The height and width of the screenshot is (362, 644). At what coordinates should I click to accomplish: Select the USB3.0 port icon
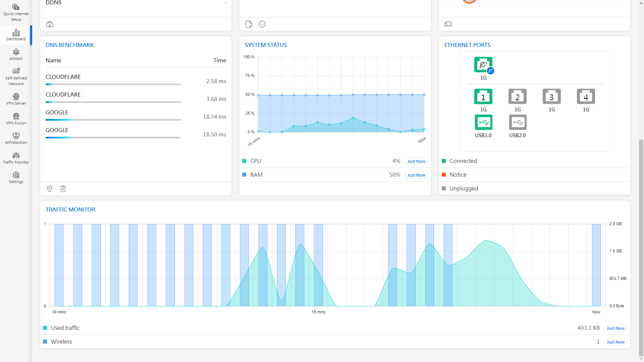click(x=483, y=122)
